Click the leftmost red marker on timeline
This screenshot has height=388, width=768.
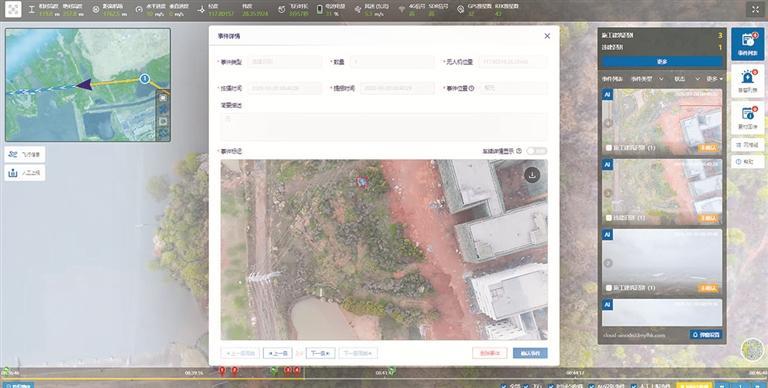[x=222, y=370]
